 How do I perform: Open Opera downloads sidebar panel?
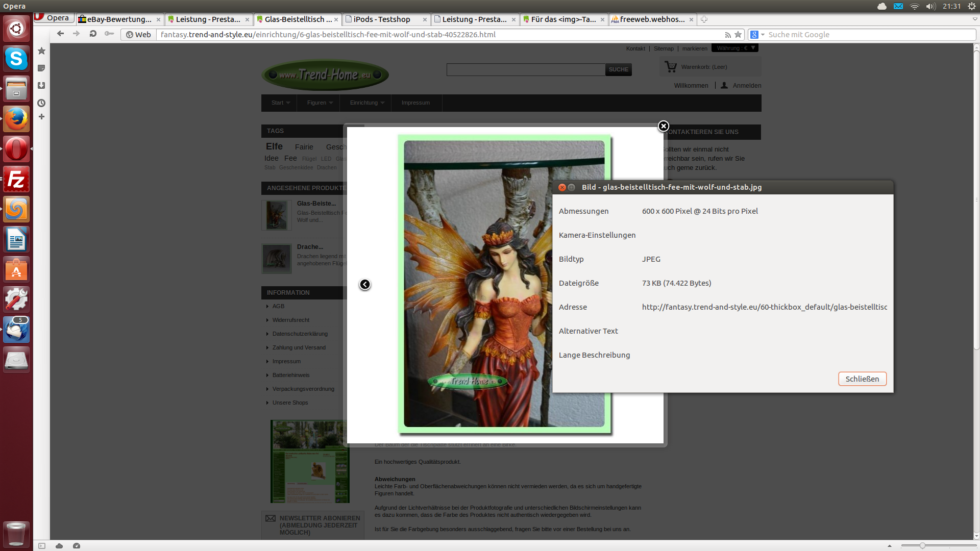[x=42, y=86]
